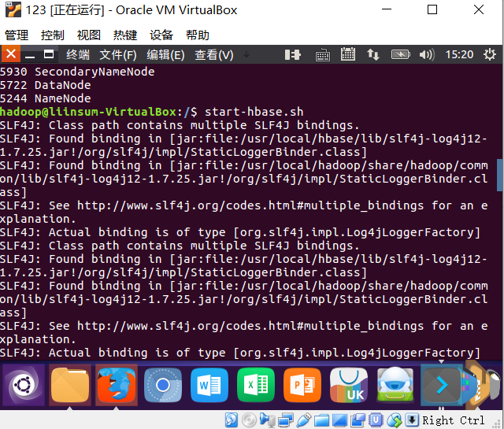Open the 设备 menu
Viewport: 504px width, 429px height.
click(x=161, y=35)
